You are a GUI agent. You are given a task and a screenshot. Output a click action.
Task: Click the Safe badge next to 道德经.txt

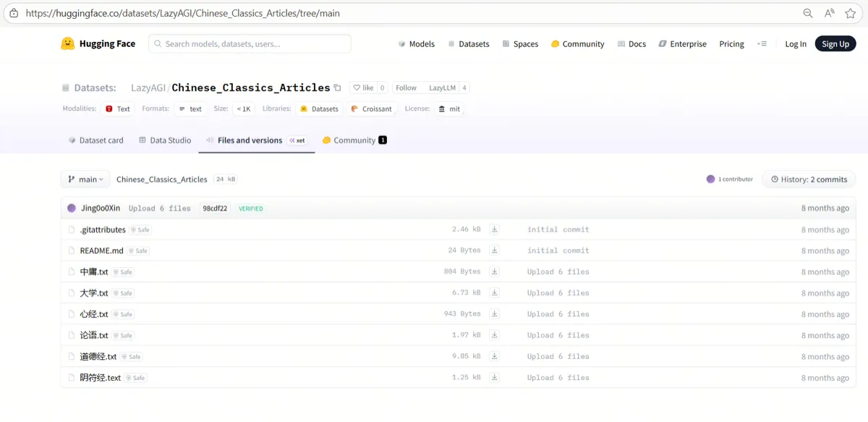pyautogui.click(x=131, y=356)
